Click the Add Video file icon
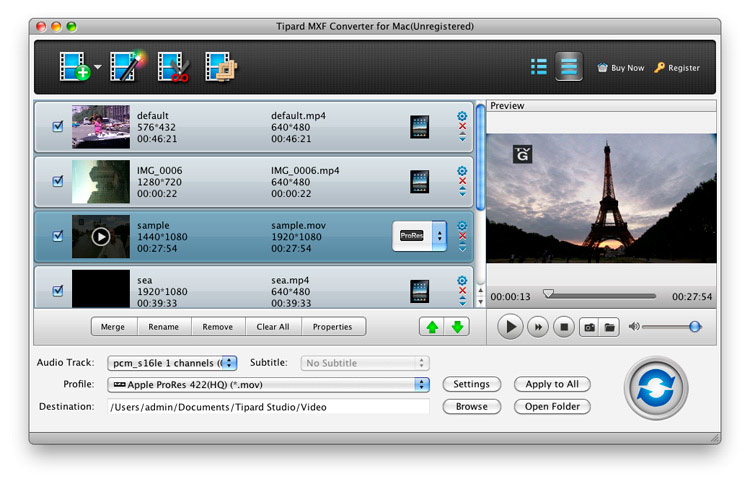This screenshot has height=484, width=750. coord(74,66)
